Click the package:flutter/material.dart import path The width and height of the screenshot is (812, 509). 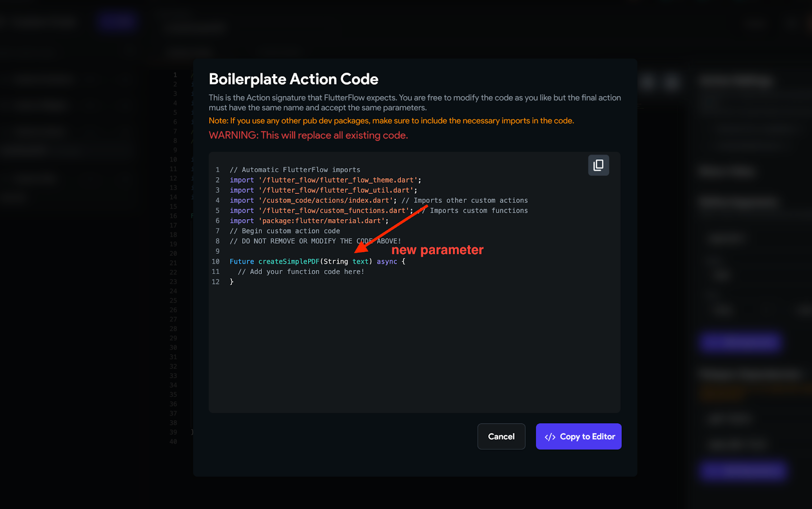(322, 221)
